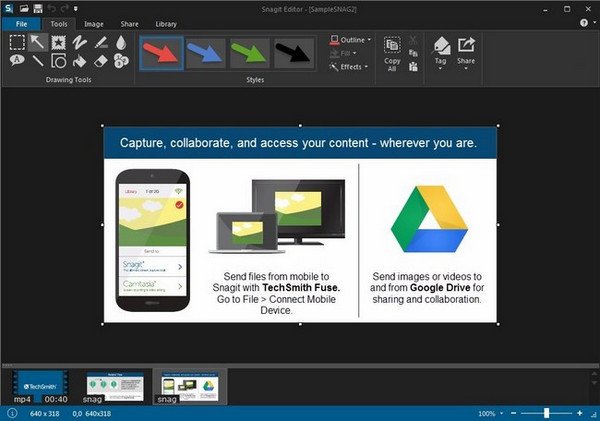Click the info icon in status bar
Viewport: 600px width, 421px height.
pyautogui.click(x=12, y=413)
